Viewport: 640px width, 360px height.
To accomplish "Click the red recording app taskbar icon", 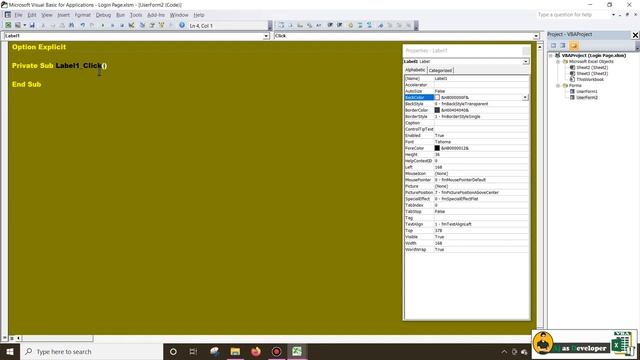I will click(276, 351).
